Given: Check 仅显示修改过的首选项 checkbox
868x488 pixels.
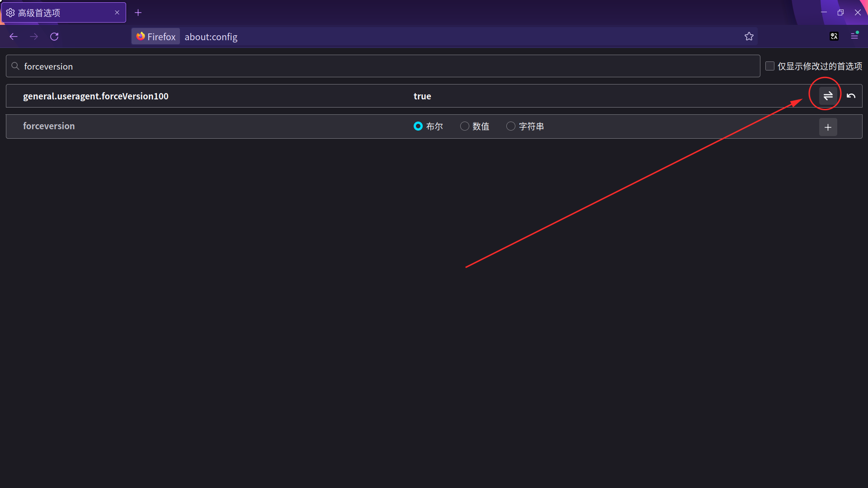Looking at the screenshot, I should [x=770, y=66].
